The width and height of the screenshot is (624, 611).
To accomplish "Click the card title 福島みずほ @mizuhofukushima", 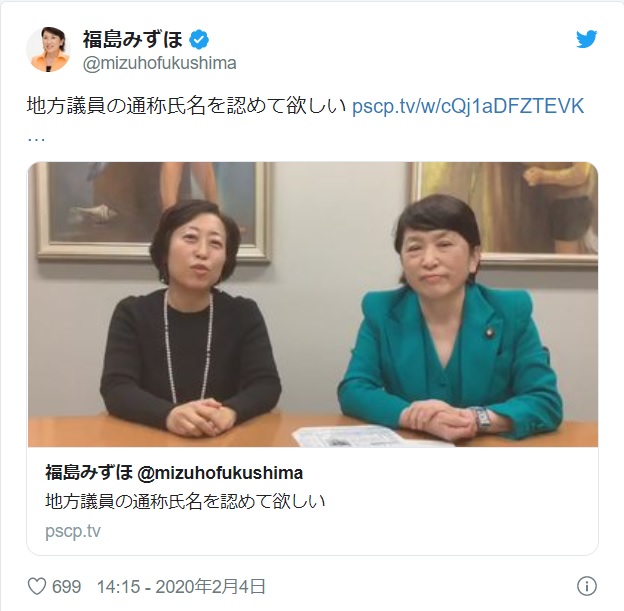I will coord(174,472).
